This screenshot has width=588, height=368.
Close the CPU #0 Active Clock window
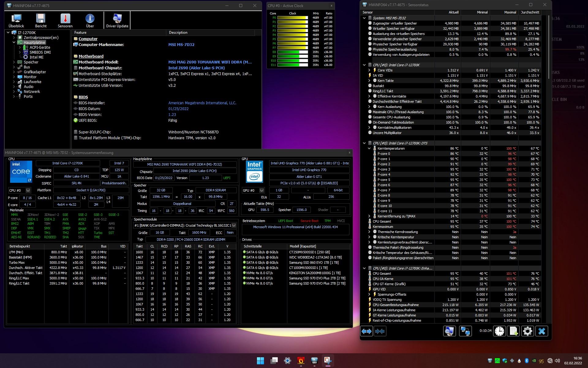click(331, 6)
